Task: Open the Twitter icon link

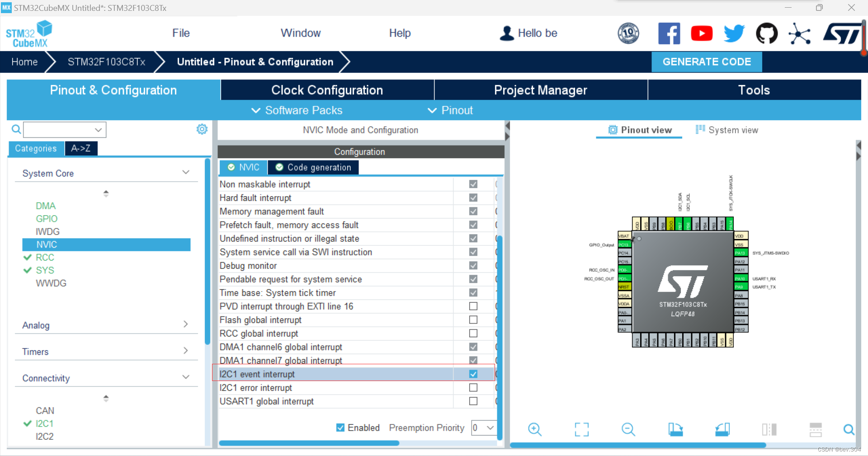Action: click(x=734, y=33)
